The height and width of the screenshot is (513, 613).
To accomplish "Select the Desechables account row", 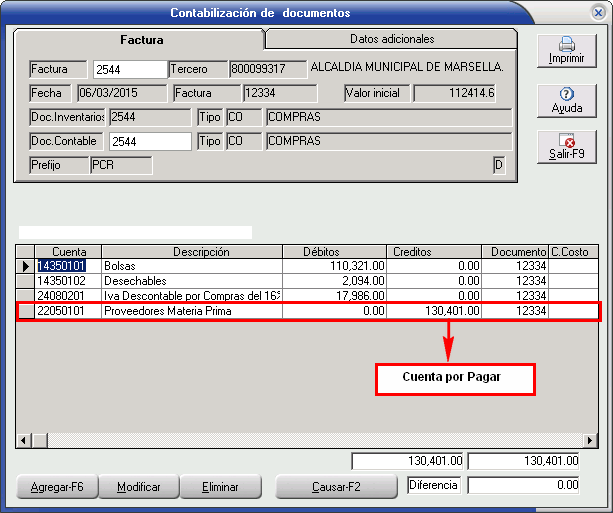I will 191,282.
